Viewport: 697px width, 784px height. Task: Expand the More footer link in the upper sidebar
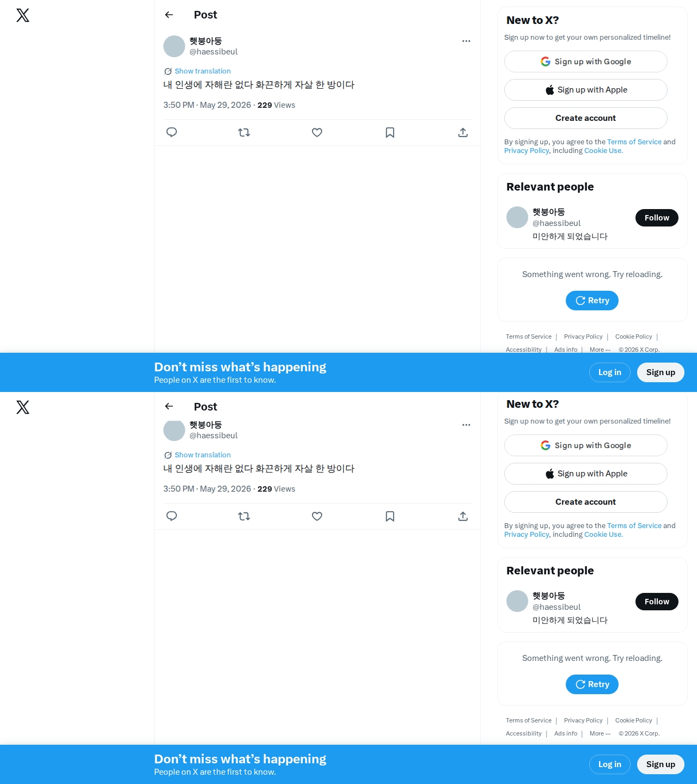click(x=600, y=350)
